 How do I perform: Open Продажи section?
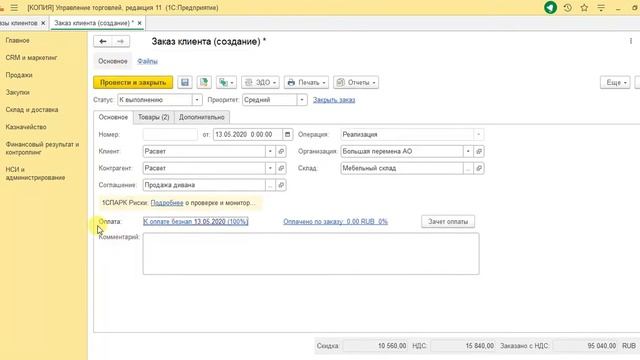point(19,75)
